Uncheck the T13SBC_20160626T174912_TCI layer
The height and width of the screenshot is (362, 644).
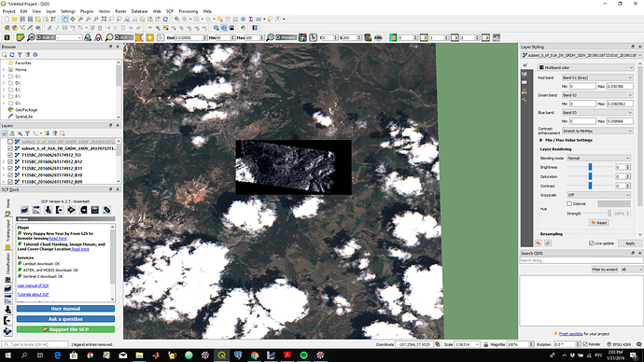10,155
